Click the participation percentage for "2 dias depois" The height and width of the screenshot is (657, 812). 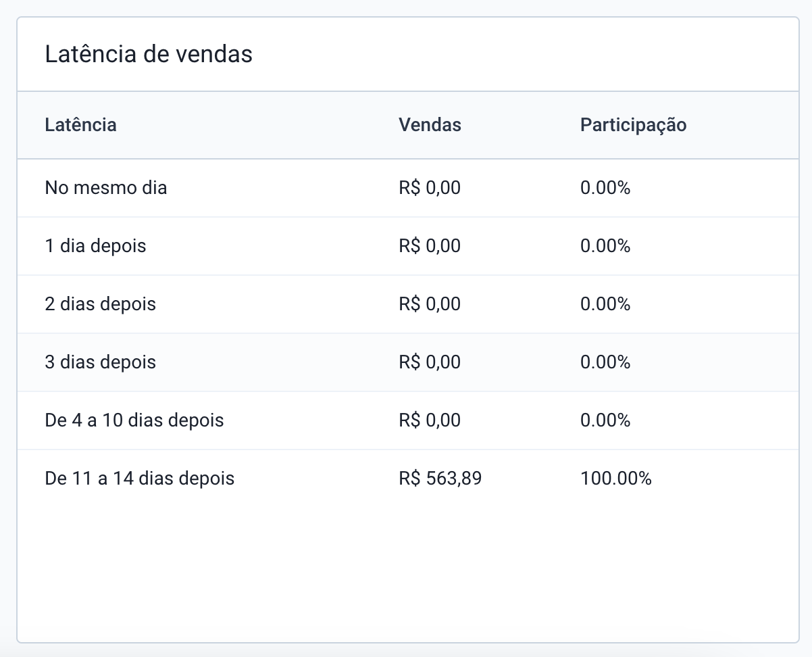pos(605,303)
